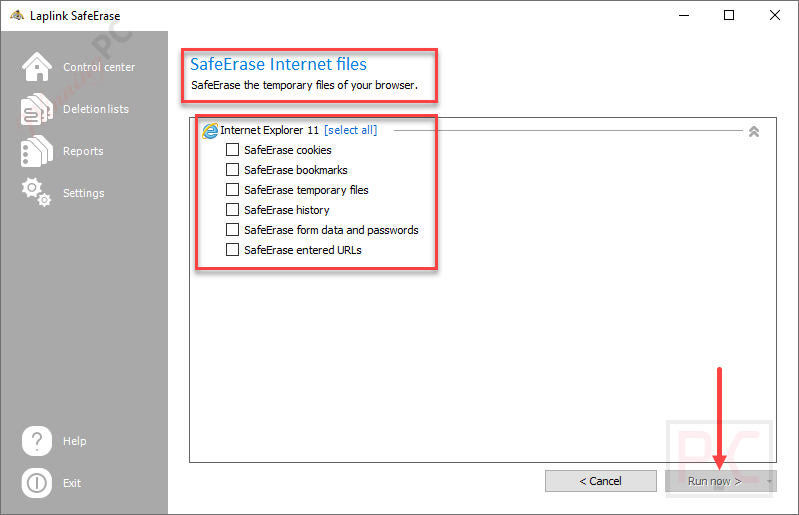Check SafeErase form data and passwords
The image size is (799, 515).
[232, 230]
